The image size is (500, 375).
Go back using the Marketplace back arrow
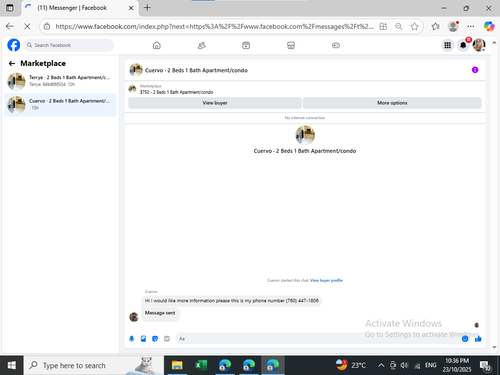[x=12, y=63]
